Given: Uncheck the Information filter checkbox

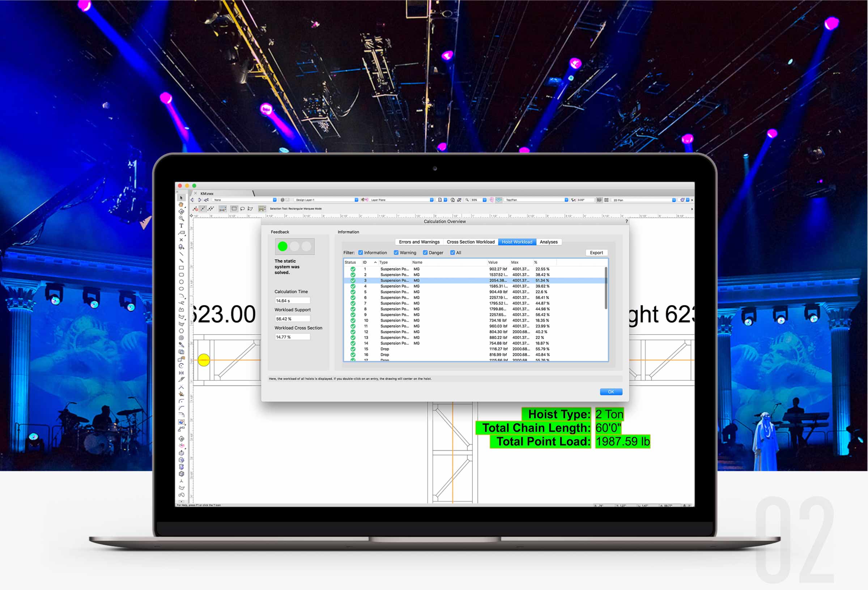Looking at the screenshot, I should click(x=361, y=252).
